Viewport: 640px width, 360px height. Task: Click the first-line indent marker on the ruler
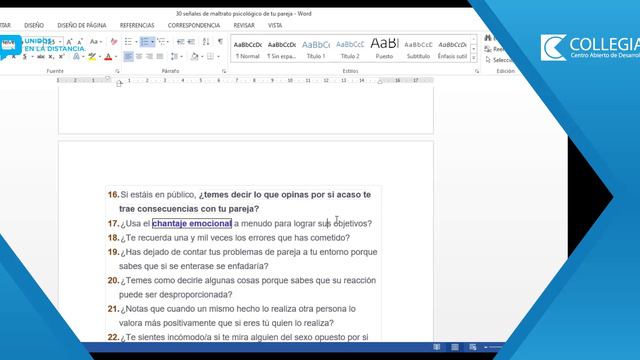pos(108,79)
